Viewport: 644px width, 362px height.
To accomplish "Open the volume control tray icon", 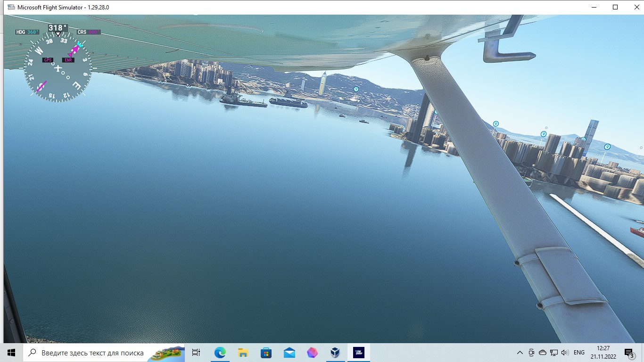I will click(x=565, y=353).
